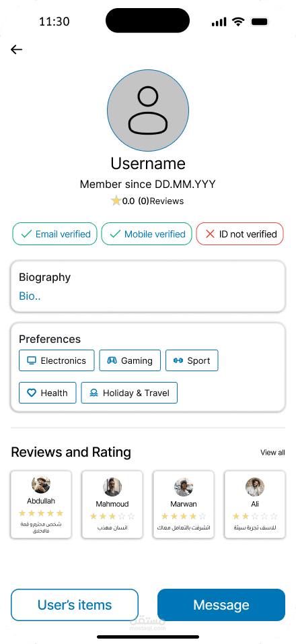Open the profile avatar picture

pos(148,110)
